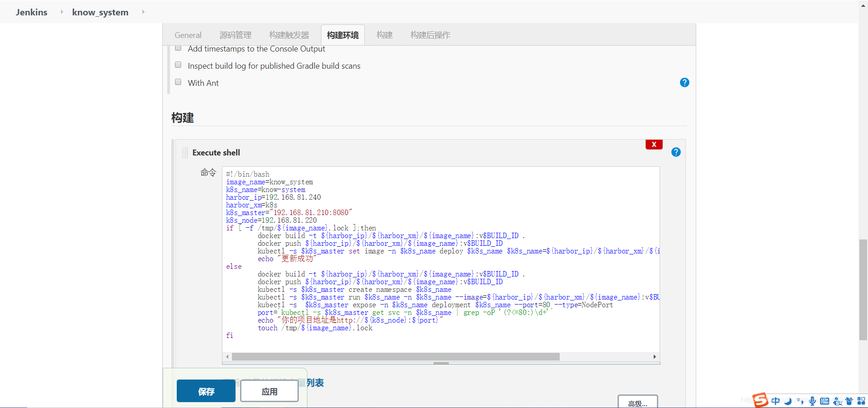The image size is (868, 408).
Task: Select the 构建环境 tab
Action: [x=343, y=35]
